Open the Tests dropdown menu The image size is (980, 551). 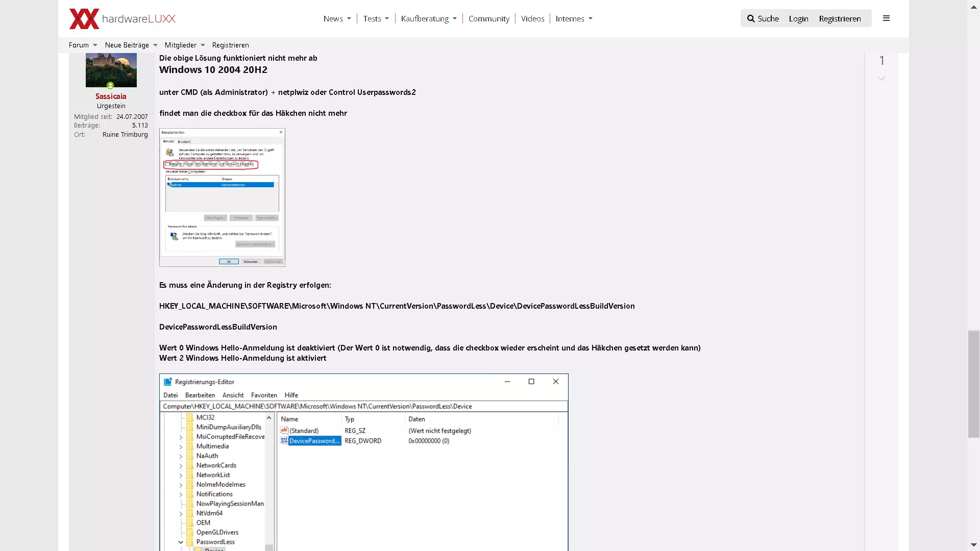point(376,19)
